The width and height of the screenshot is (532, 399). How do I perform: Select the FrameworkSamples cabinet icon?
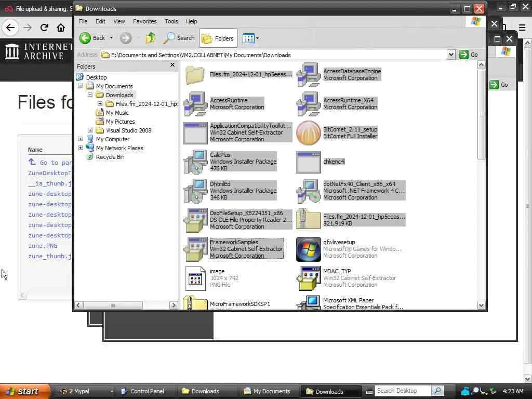[x=195, y=249]
